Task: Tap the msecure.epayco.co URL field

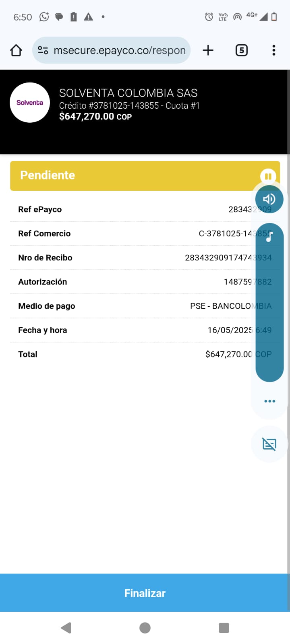Action: pyautogui.click(x=119, y=50)
